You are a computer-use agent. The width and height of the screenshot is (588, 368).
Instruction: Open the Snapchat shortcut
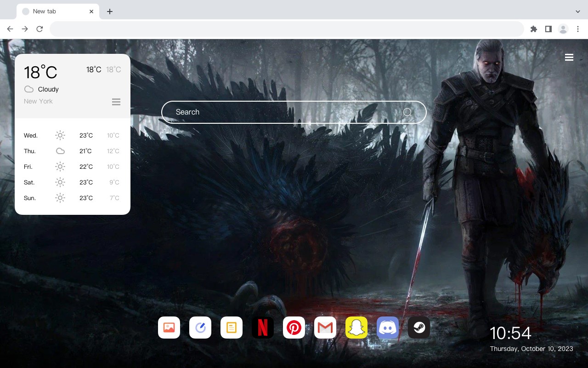(x=356, y=328)
